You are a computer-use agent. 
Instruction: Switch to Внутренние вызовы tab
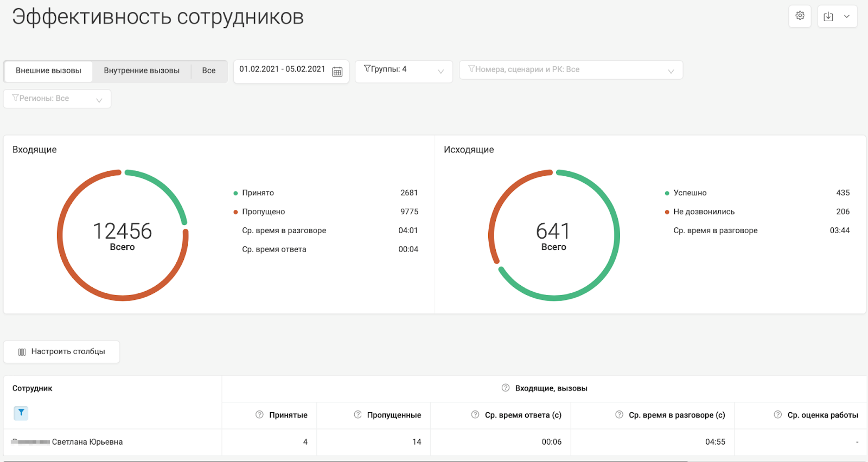click(x=142, y=70)
